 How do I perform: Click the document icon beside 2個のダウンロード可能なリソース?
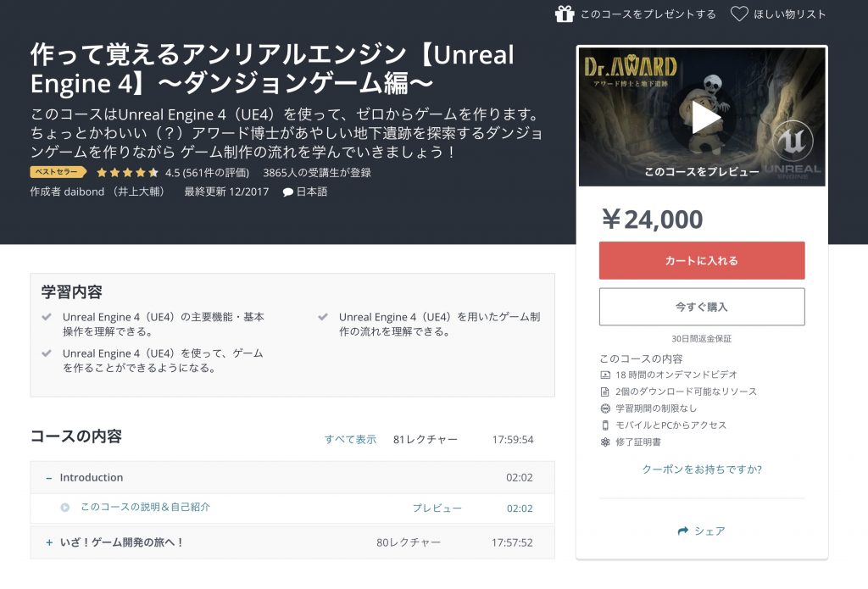tap(605, 392)
